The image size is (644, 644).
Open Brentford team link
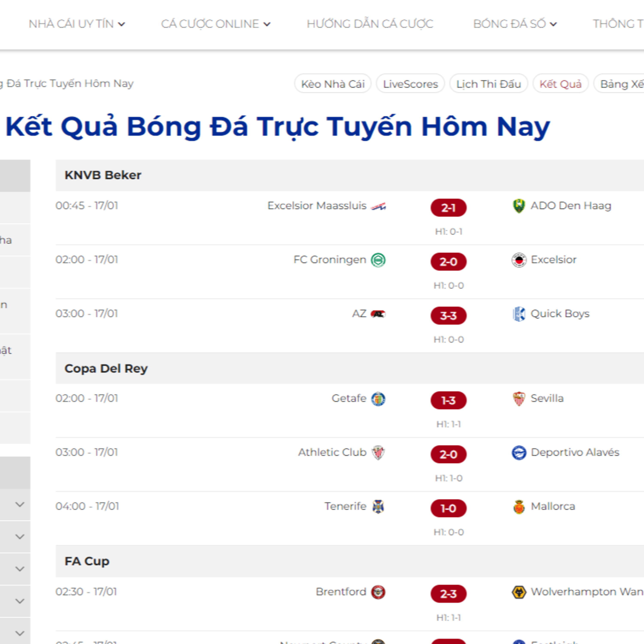click(x=341, y=592)
